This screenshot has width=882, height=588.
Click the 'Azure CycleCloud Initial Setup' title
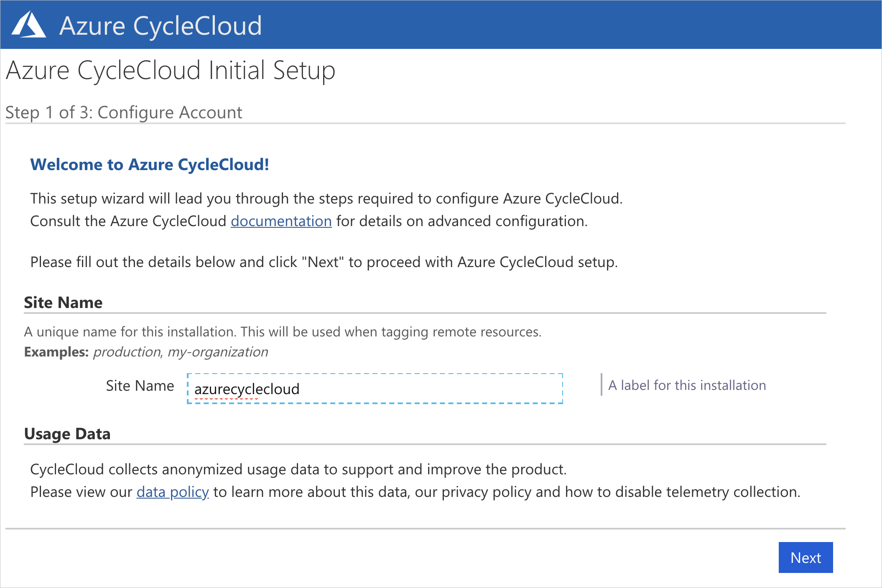(x=171, y=70)
